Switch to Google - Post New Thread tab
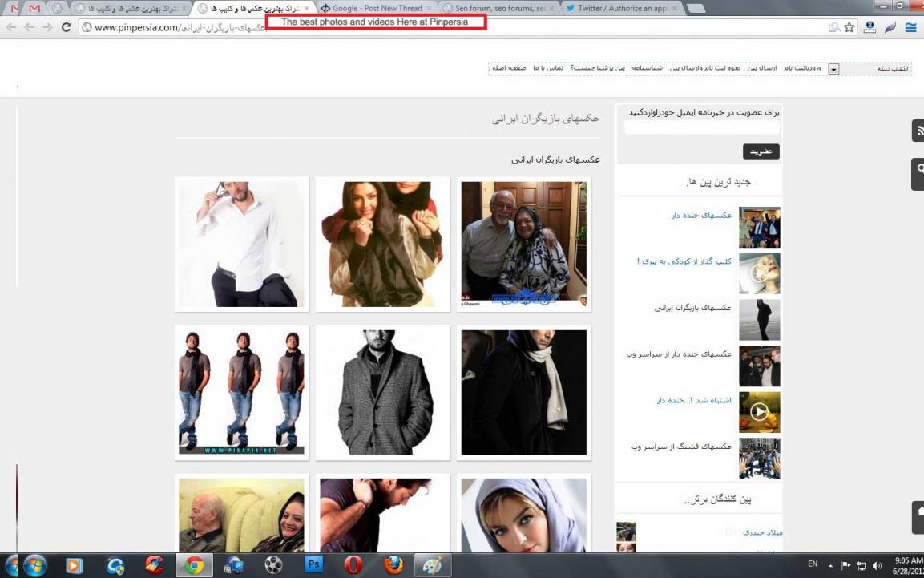This screenshot has width=924, height=578. 377,8
